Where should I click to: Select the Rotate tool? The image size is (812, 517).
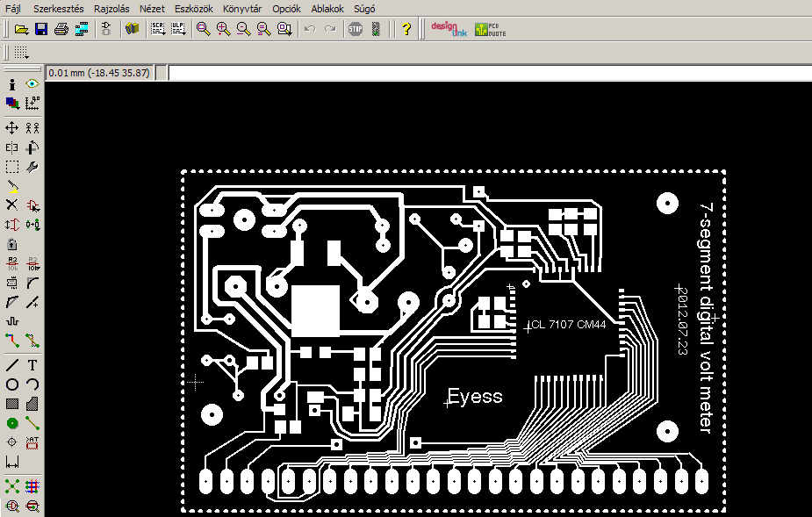(x=32, y=147)
